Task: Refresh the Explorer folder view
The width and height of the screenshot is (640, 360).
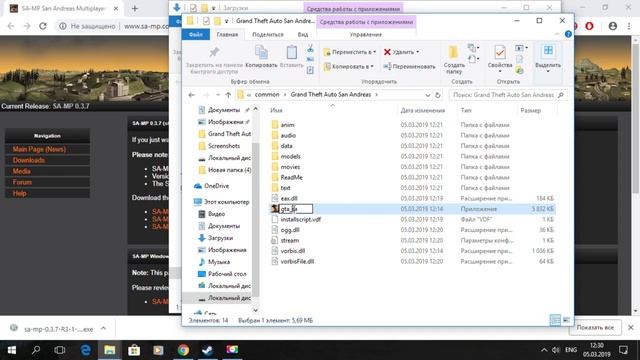Action: point(438,95)
